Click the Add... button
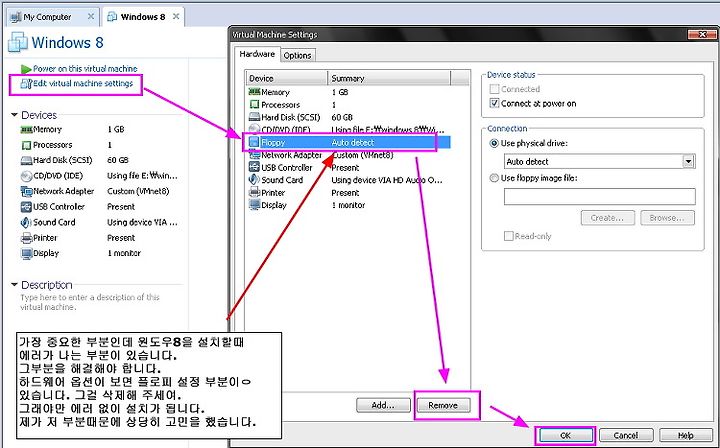Viewport: 720px width, 448px height. [383, 405]
